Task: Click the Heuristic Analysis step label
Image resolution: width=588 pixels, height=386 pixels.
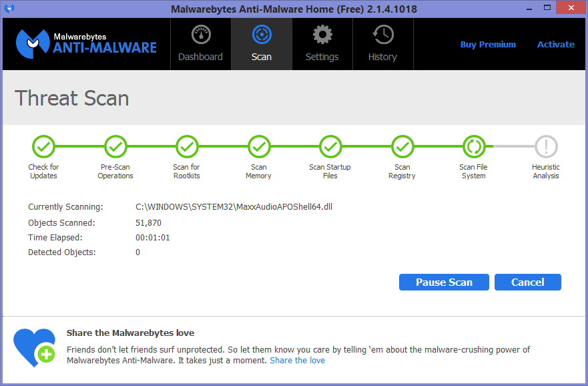Action: (x=546, y=172)
